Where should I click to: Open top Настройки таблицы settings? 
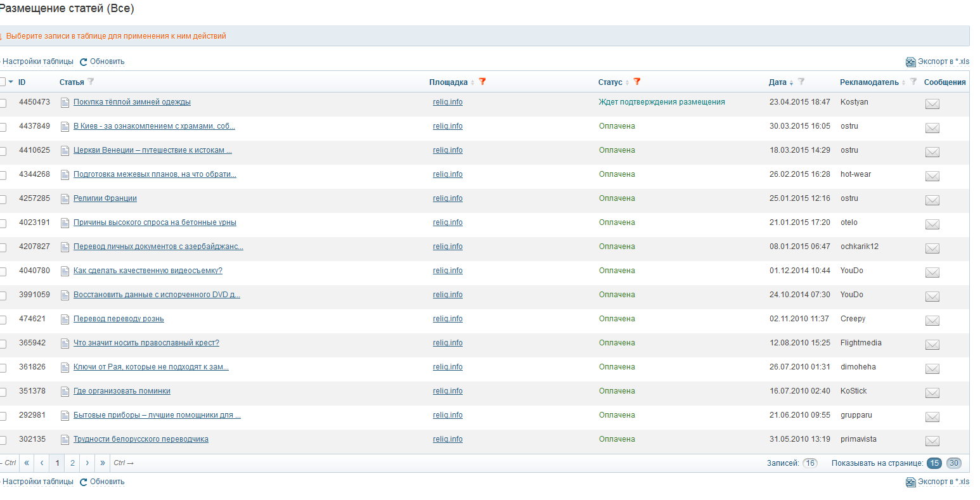(37, 61)
